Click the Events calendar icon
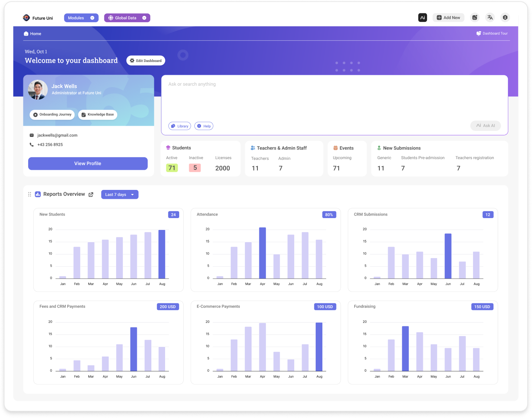 [x=335, y=148]
